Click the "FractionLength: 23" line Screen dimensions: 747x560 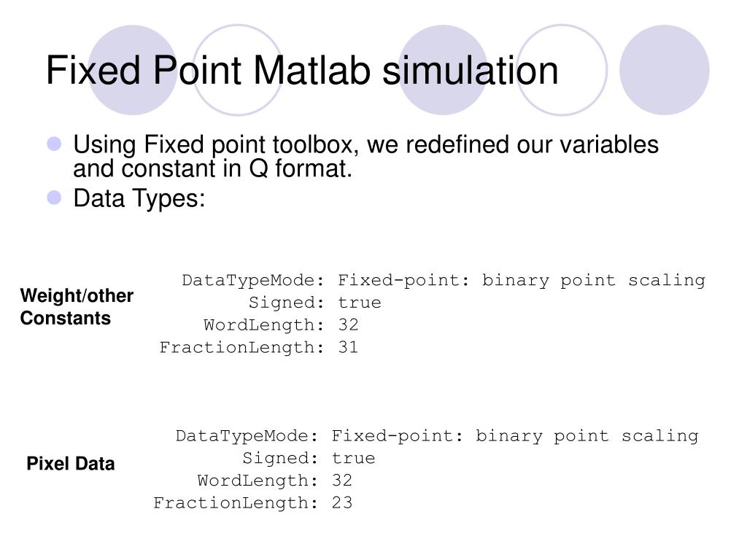tap(253, 503)
